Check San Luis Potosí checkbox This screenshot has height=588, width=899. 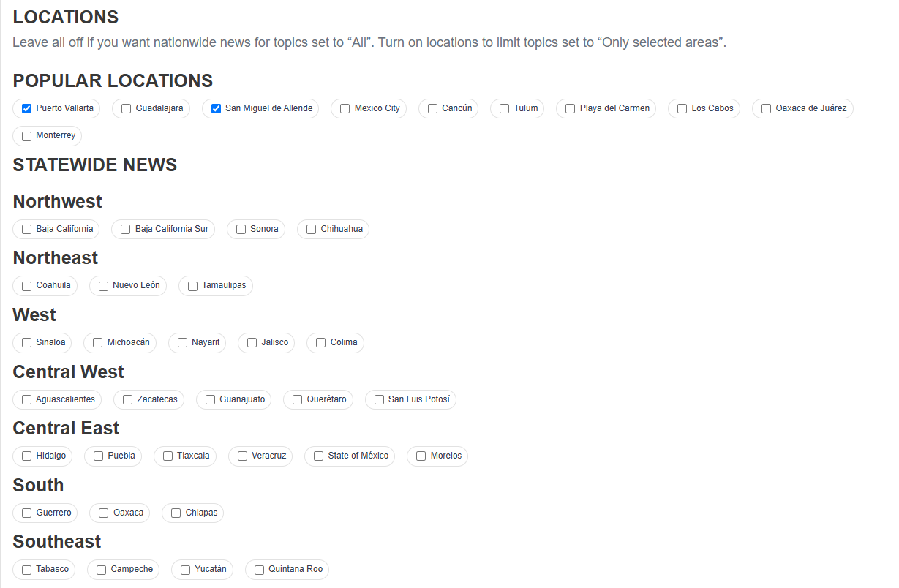coord(380,400)
